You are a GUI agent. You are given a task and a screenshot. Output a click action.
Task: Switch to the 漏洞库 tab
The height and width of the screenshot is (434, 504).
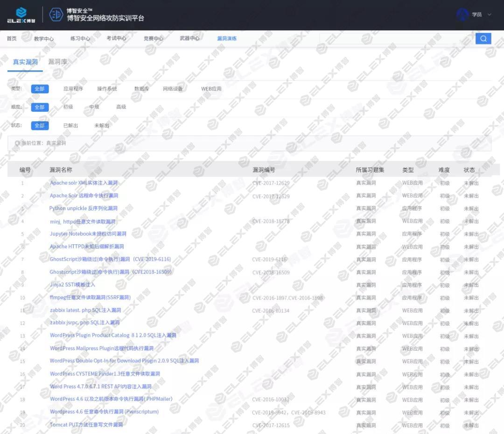[x=58, y=62]
